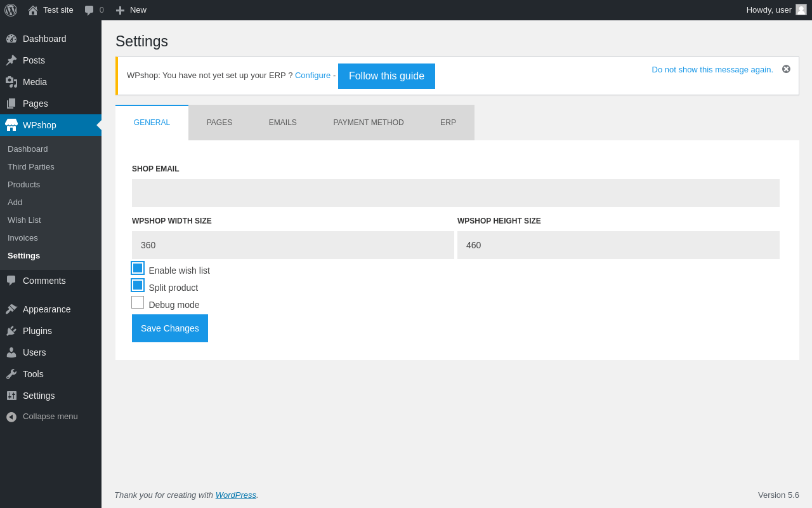Viewport: 812px width, 508px height.
Task: Click Follow this guide button
Action: (386, 76)
